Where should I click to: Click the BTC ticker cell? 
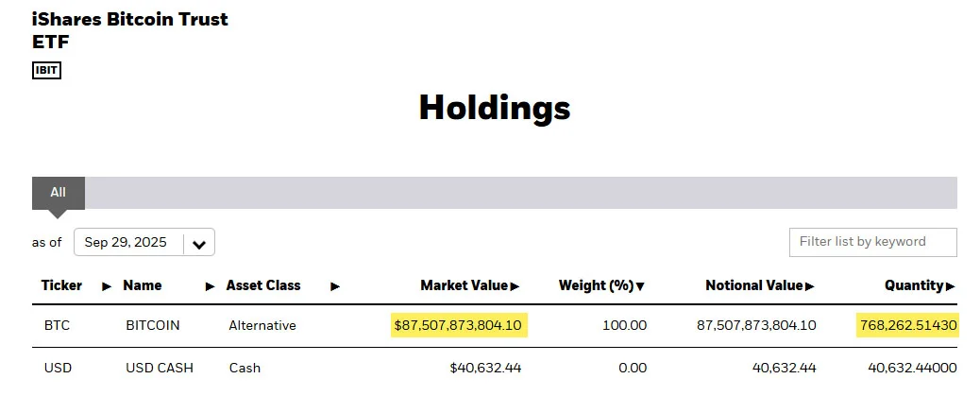pyautogui.click(x=57, y=325)
